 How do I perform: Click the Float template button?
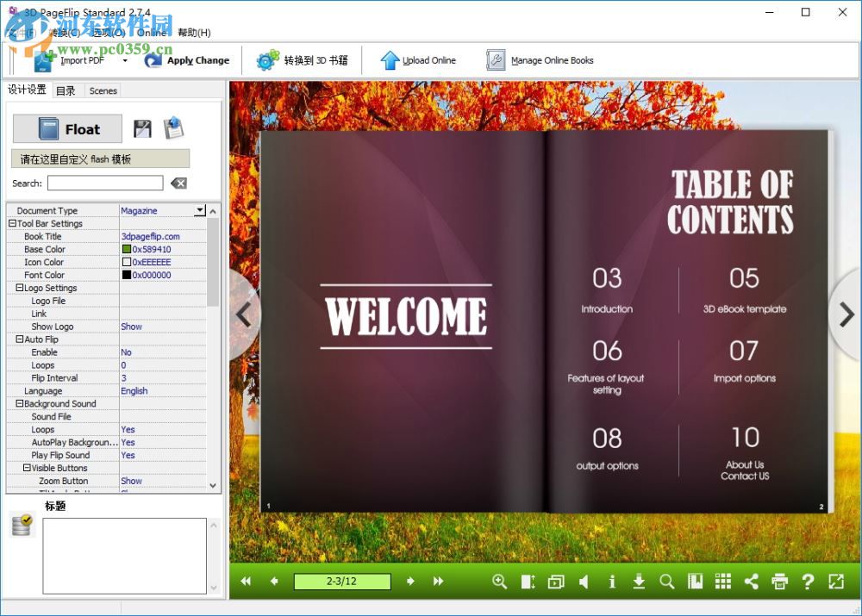(67, 129)
